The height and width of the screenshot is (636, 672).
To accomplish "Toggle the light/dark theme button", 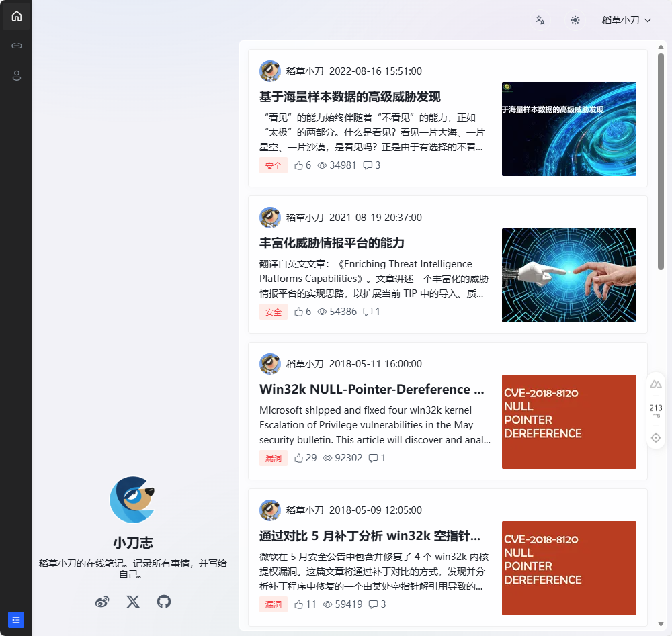I will click(575, 20).
